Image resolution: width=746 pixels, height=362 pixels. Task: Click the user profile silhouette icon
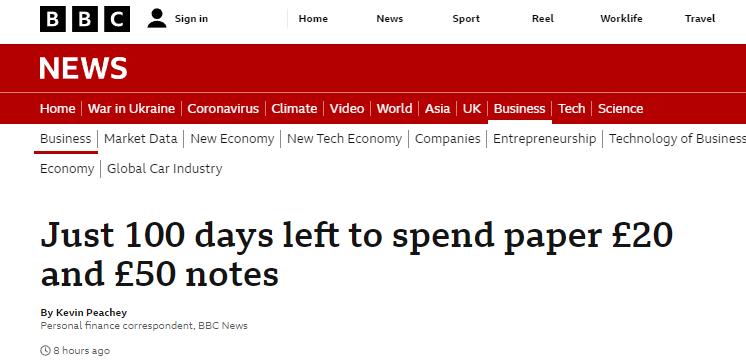pos(157,19)
